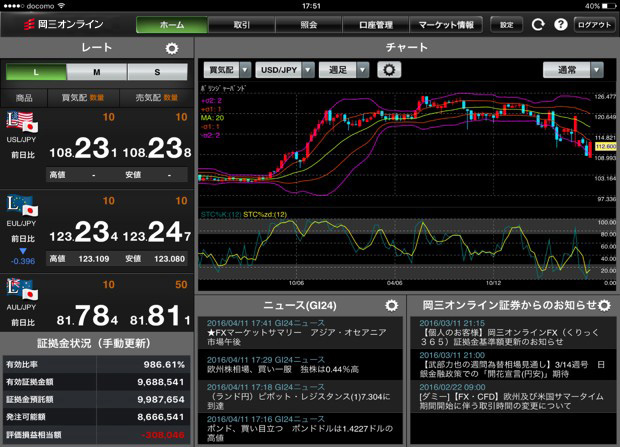The width and height of the screenshot is (620, 447).
Task: Open help via the question mark icon
Action: [x=561, y=25]
